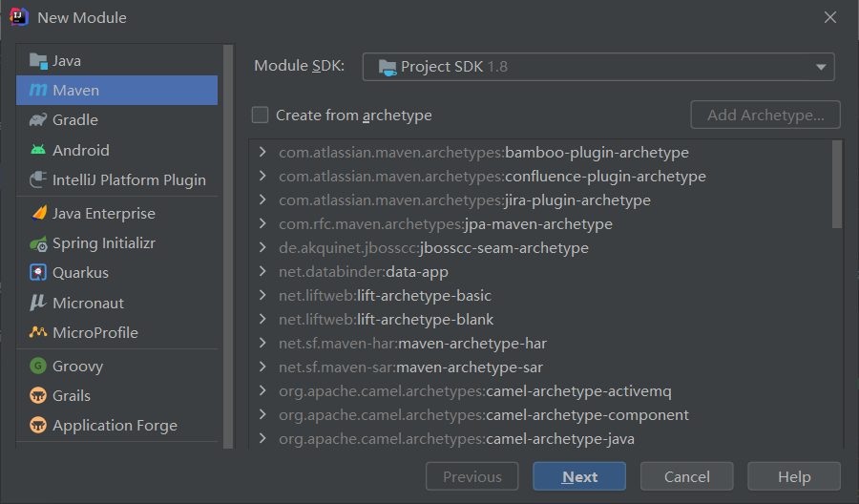The image size is (859, 504).
Task: Click the Java folder icon in the sidebar
Action: 38,61
